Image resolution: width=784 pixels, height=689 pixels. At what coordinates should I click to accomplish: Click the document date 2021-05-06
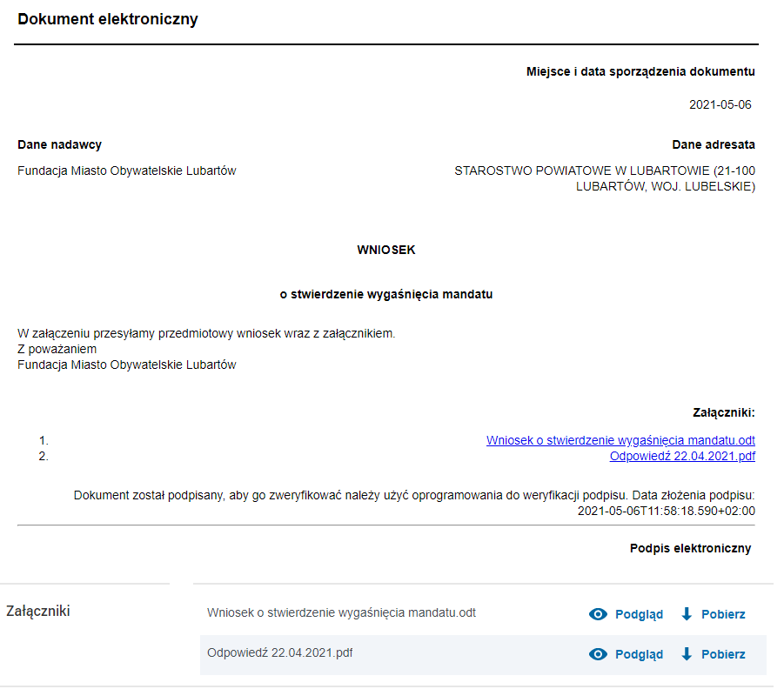(720, 104)
